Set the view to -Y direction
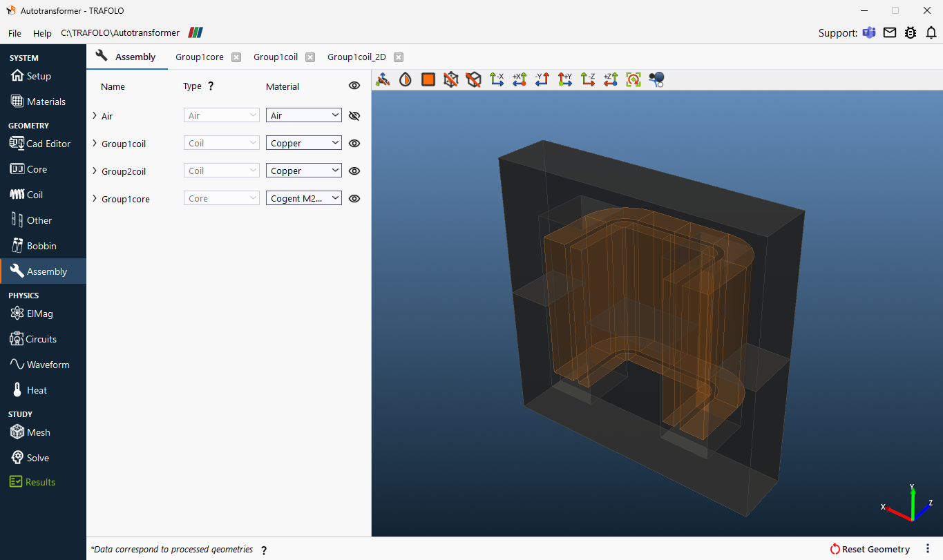 point(542,79)
